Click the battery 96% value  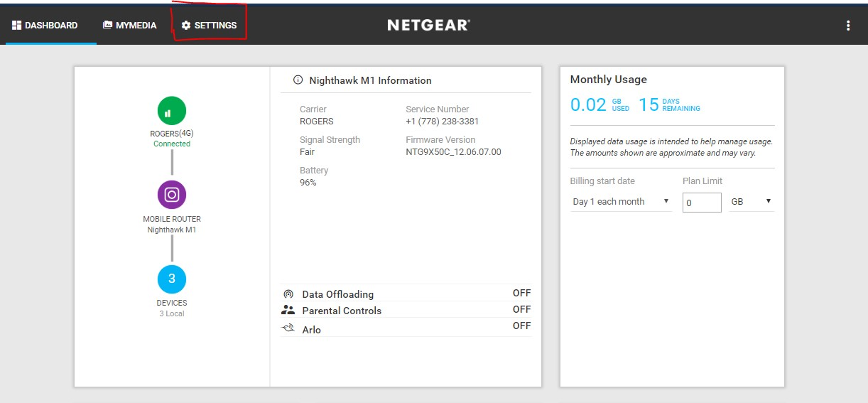(308, 183)
